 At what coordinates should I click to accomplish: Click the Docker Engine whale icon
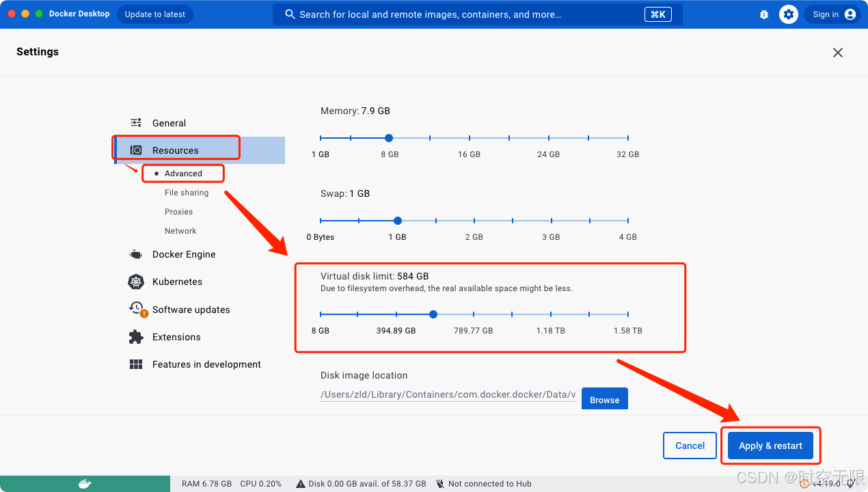point(136,254)
